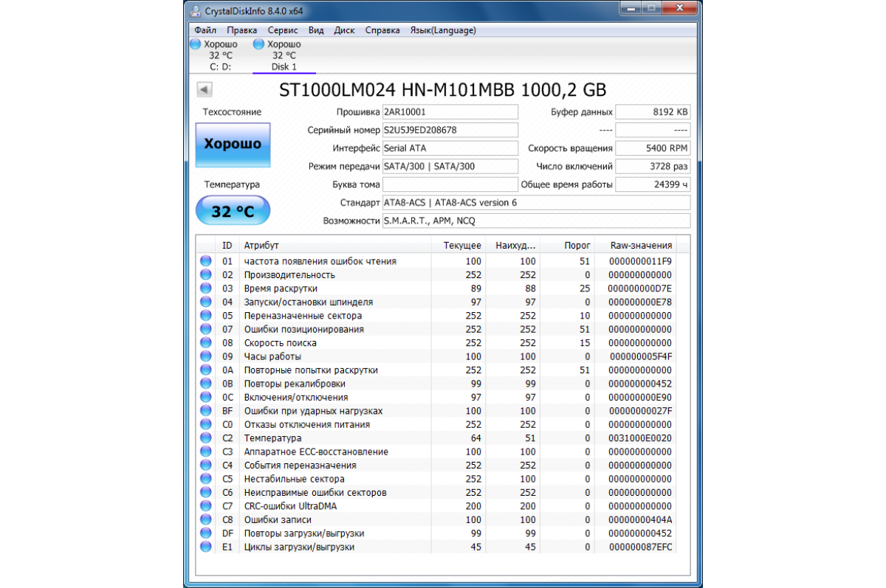
Task: Click raw value 000000005F4F in Часы работы row
Action: pos(641,356)
